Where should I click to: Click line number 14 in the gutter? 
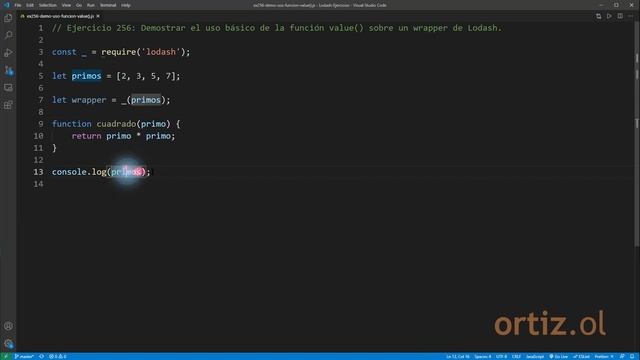(38, 184)
